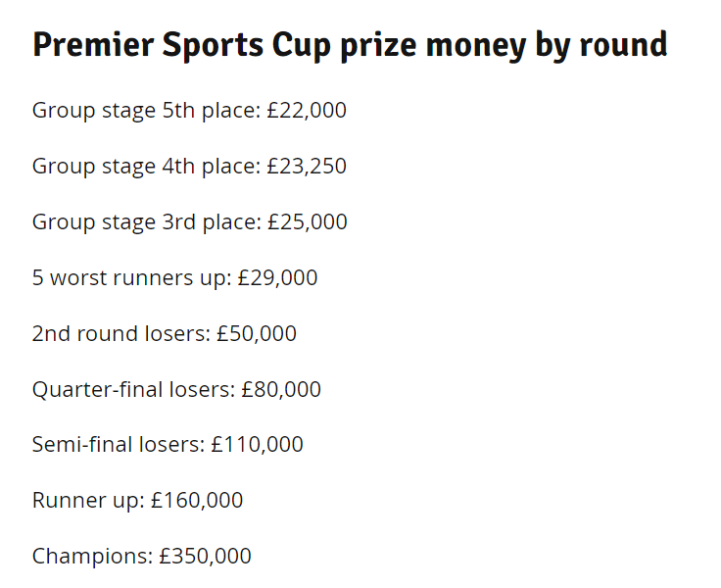Click the 'Quarter-final losers' label

[x=132, y=390]
